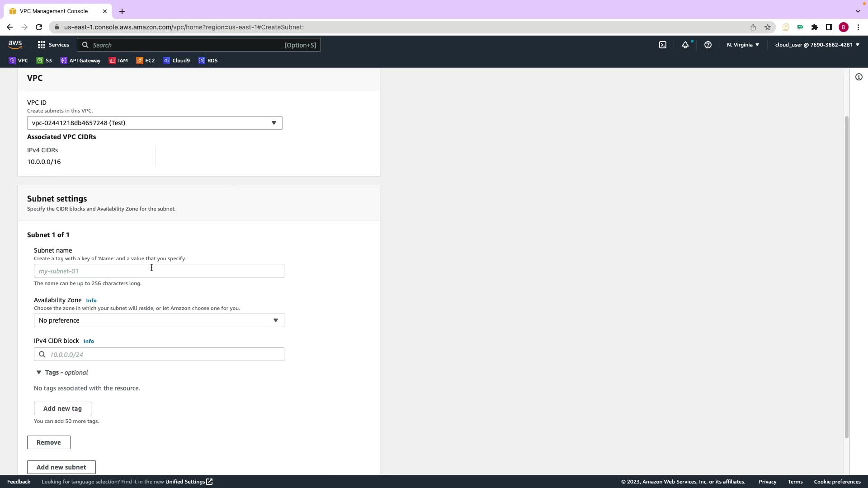
Task: Click the Add new subnet button
Action: point(61,467)
